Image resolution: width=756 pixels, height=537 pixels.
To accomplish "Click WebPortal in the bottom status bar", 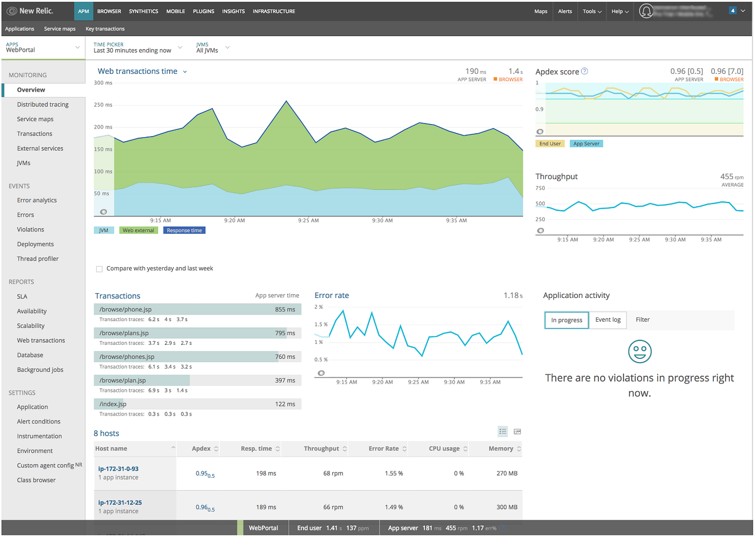I will coord(264,528).
